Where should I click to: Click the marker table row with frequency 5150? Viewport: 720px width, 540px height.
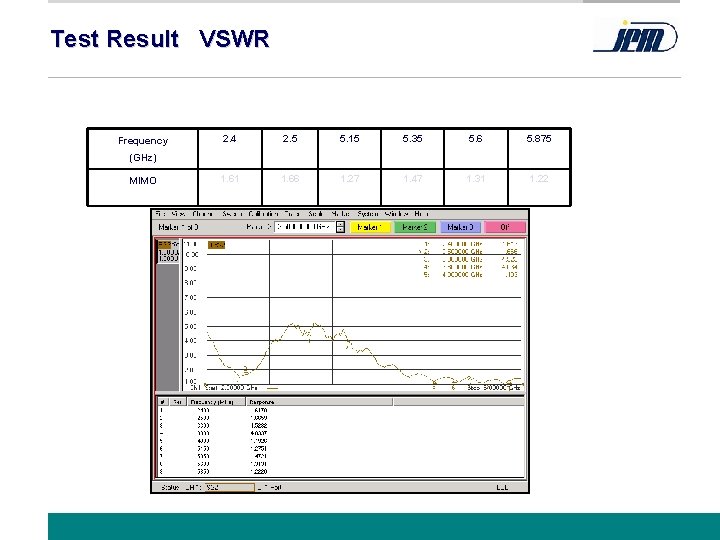[x=340, y=449]
